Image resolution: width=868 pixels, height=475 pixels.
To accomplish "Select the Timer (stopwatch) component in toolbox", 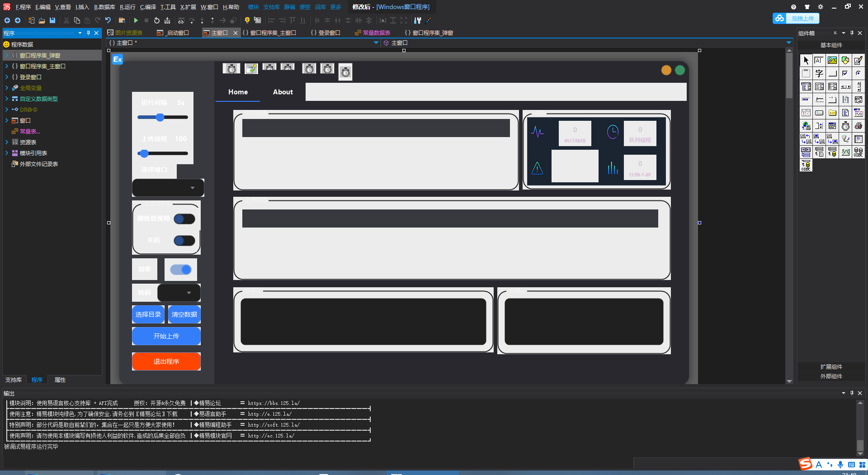I will tap(845, 126).
